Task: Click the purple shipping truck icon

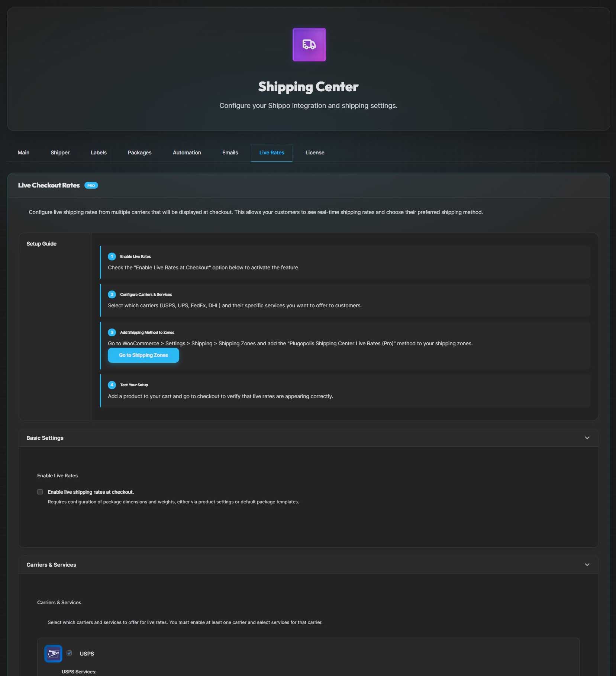Action: tap(309, 45)
